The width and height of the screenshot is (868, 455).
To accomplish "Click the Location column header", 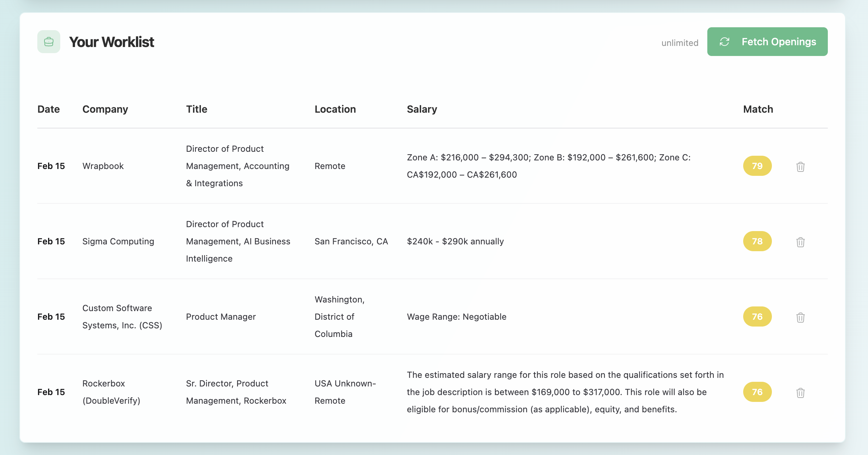I will point(335,109).
